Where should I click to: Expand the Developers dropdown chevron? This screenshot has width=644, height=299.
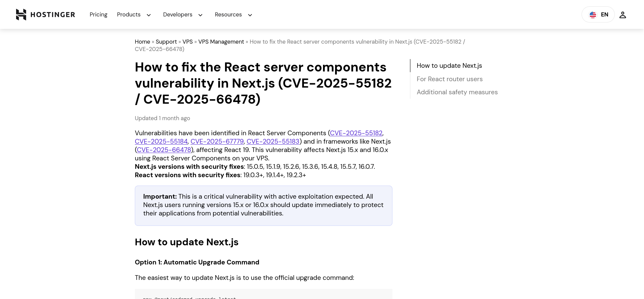(x=201, y=15)
